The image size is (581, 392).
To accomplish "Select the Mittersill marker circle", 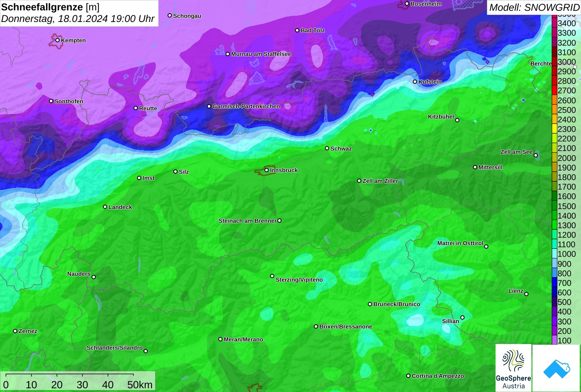I will pyautogui.click(x=475, y=167).
